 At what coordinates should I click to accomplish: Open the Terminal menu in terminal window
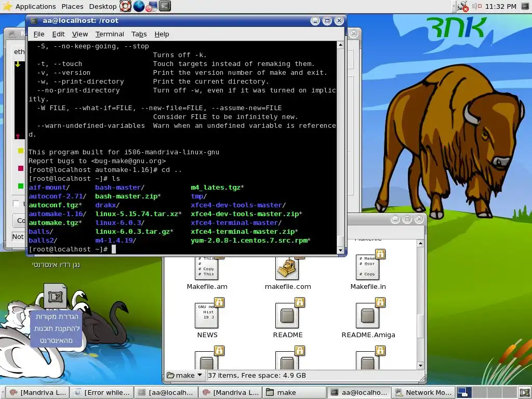point(110,34)
